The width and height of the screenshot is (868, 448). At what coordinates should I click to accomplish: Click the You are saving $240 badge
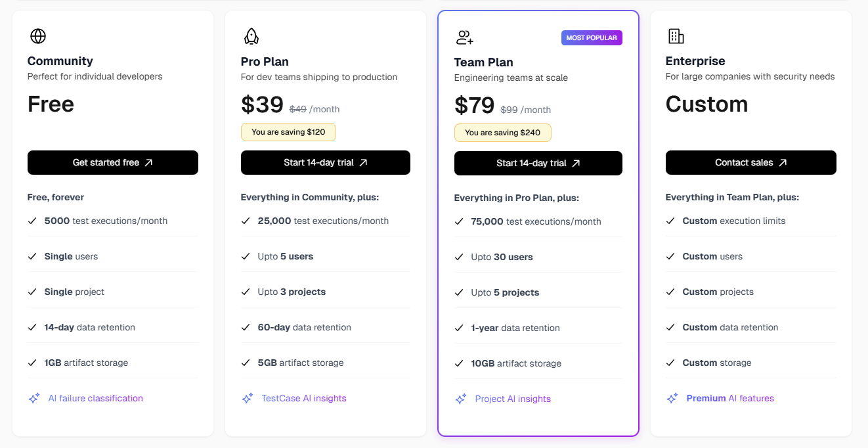coord(503,132)
